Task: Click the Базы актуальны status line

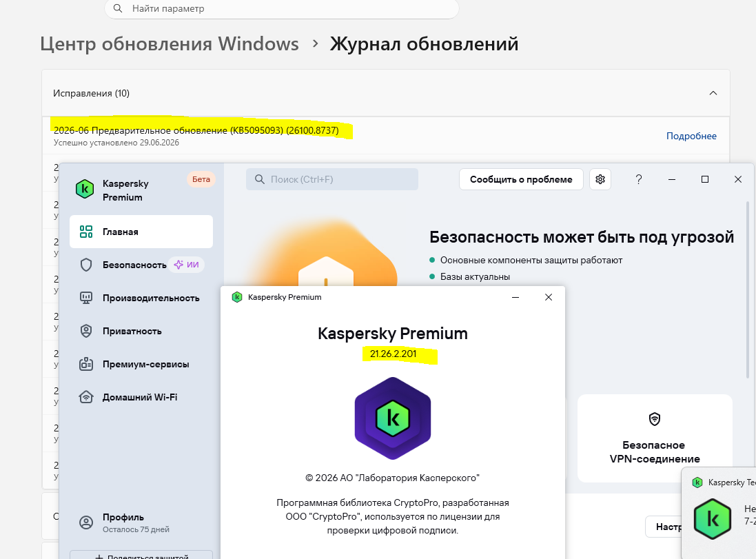Action: (475, 277)
